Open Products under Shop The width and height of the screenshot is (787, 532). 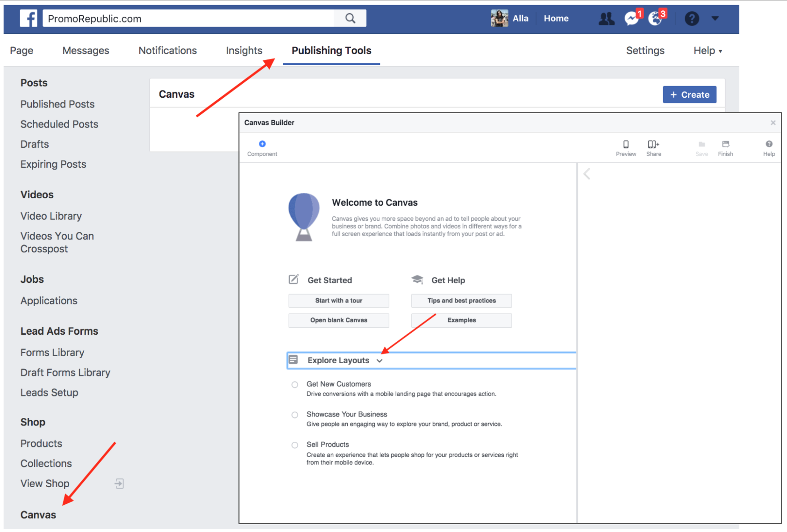click(41, 443)
